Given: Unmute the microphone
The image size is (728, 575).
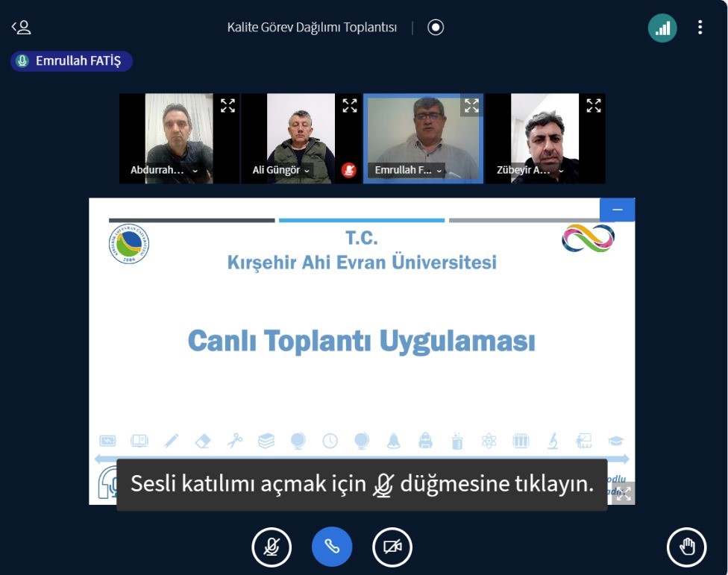Looking at the screenshot, I should point(272,547).
